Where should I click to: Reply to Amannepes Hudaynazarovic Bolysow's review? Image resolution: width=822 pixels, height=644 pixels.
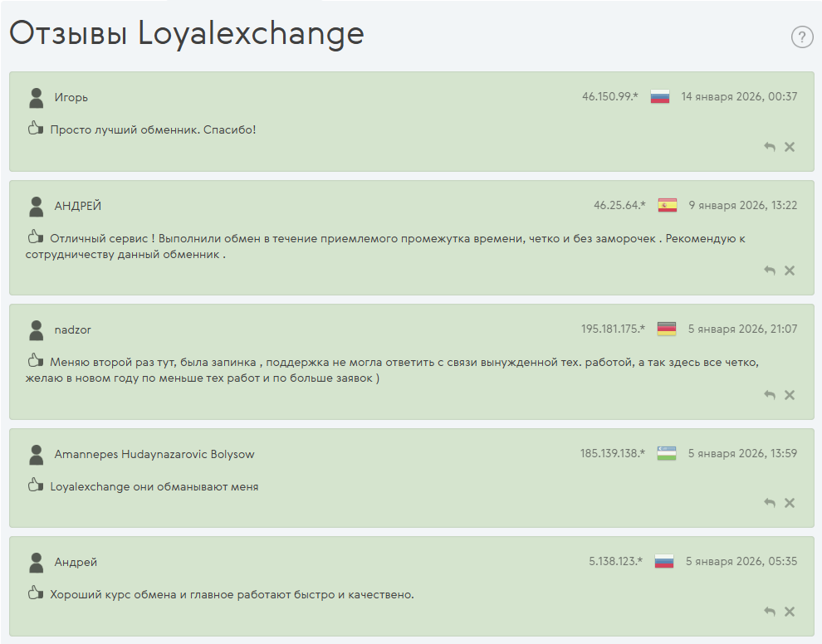[770, 503]
